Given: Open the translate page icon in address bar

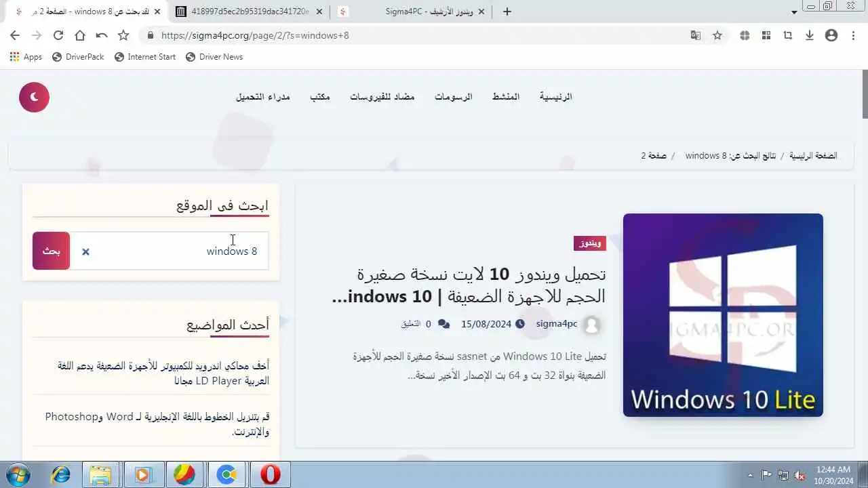Looking at the screenshot, I should (x=696, y=35).
